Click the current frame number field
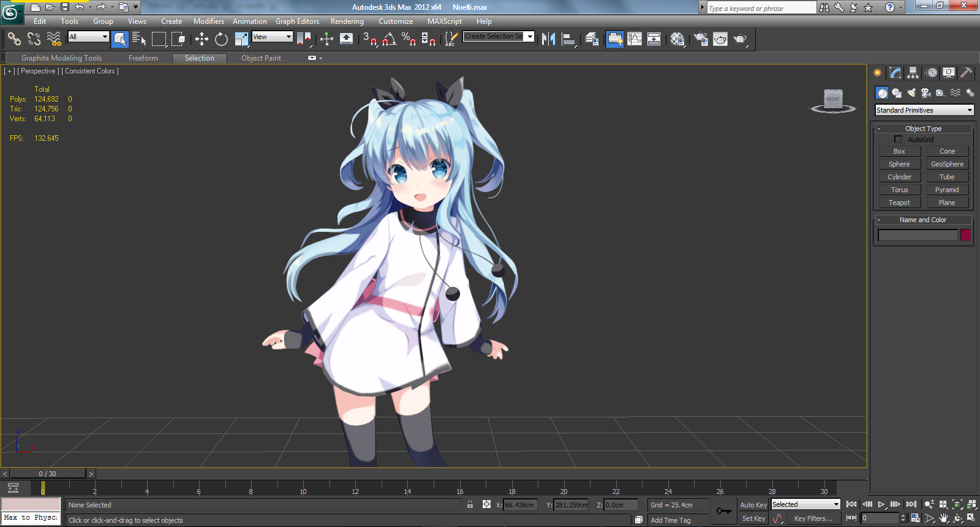980x527 pixels. click(880, 518)
